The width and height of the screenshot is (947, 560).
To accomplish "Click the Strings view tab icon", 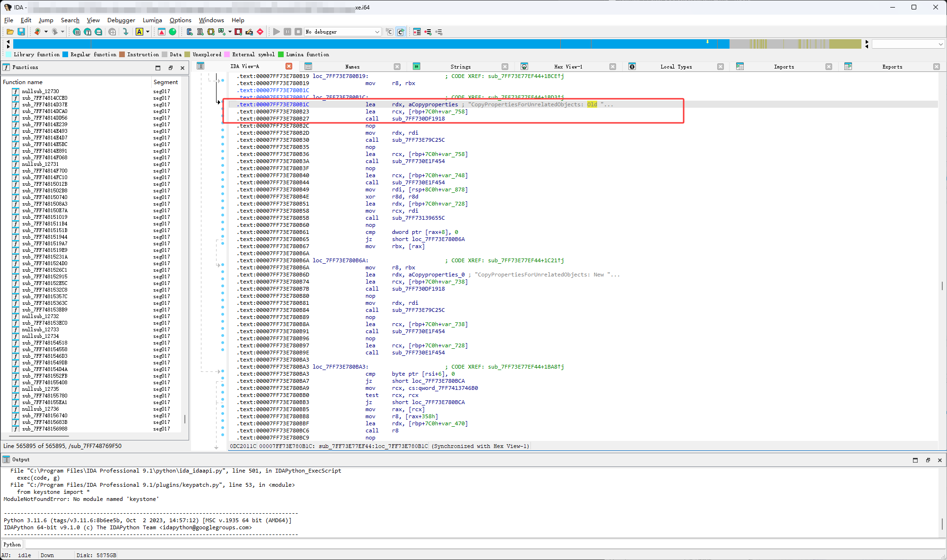I will click(417, 67).
